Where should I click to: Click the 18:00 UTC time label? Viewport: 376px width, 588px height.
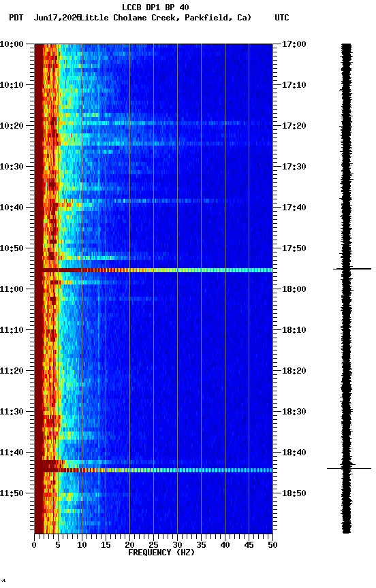coord(294,289)
